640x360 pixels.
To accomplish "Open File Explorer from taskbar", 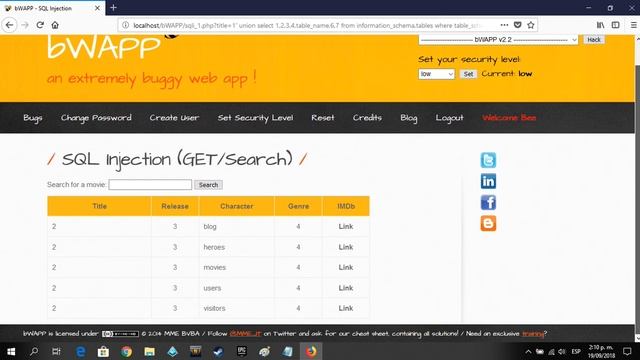I will (149, 351).
